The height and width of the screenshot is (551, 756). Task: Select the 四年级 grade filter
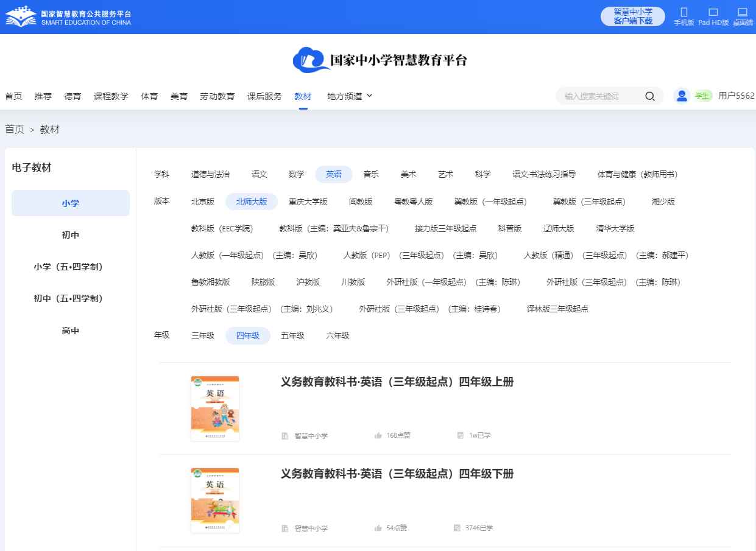pyautogui.click(x=248, y=335)
